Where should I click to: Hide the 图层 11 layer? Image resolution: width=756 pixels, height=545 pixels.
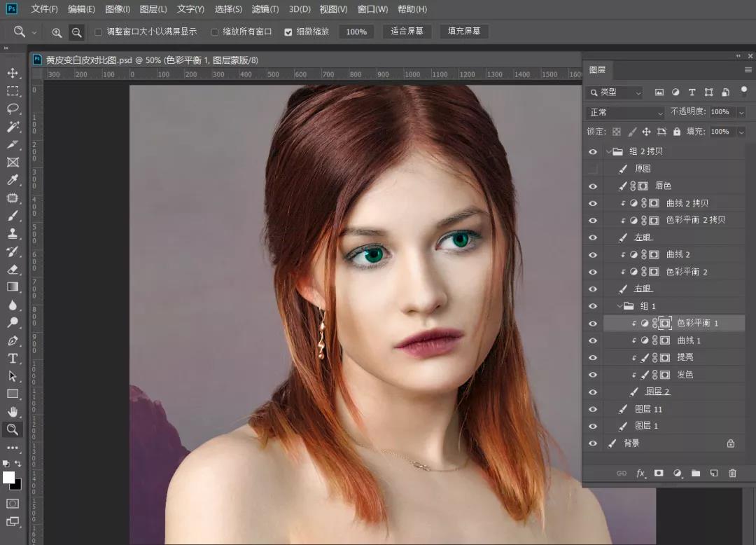(593, 409)
